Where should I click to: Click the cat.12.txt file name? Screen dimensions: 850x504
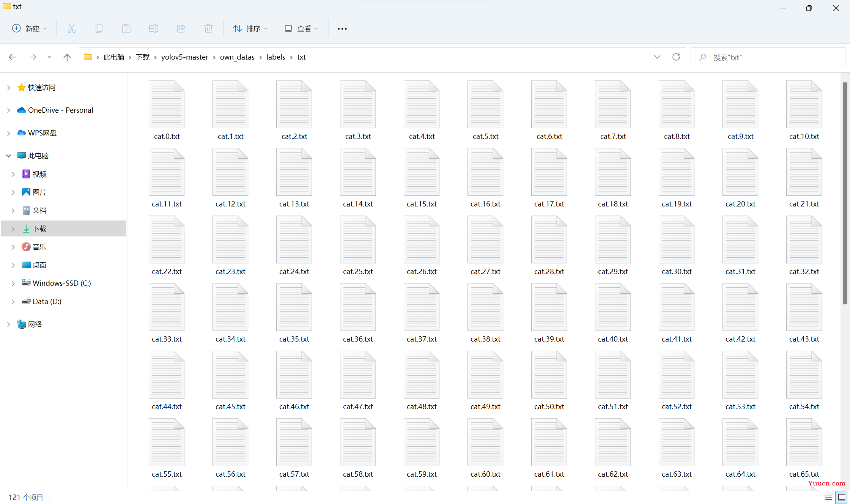(230, 204)
